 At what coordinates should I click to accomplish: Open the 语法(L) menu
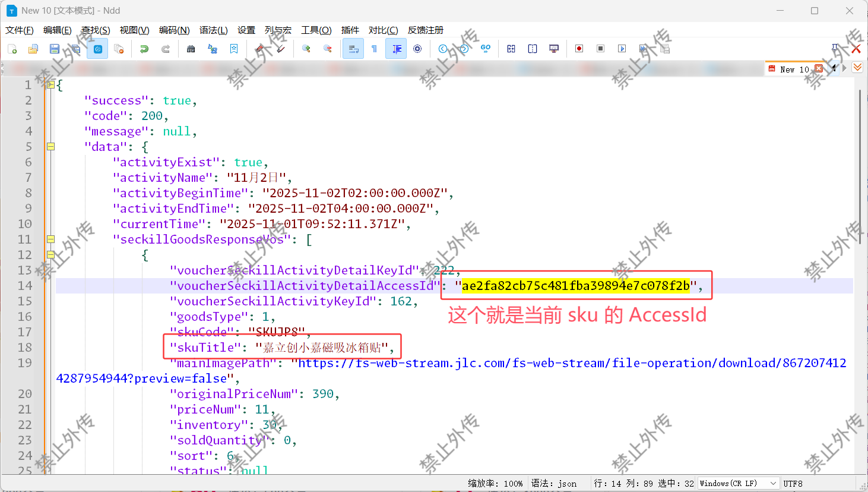214,30
